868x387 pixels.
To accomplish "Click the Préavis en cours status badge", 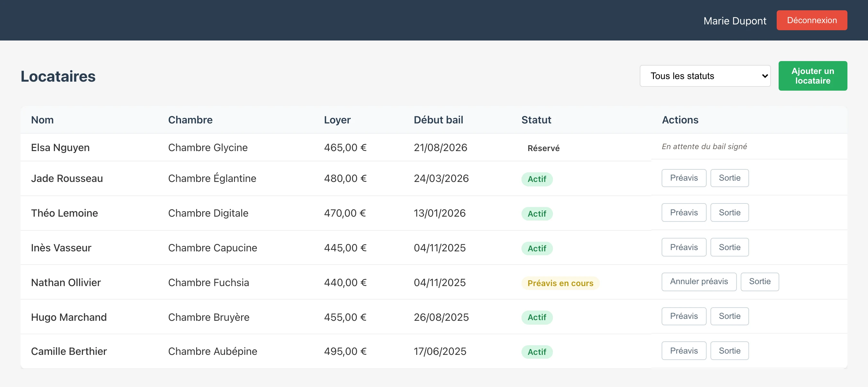I will tap(560, 283).
